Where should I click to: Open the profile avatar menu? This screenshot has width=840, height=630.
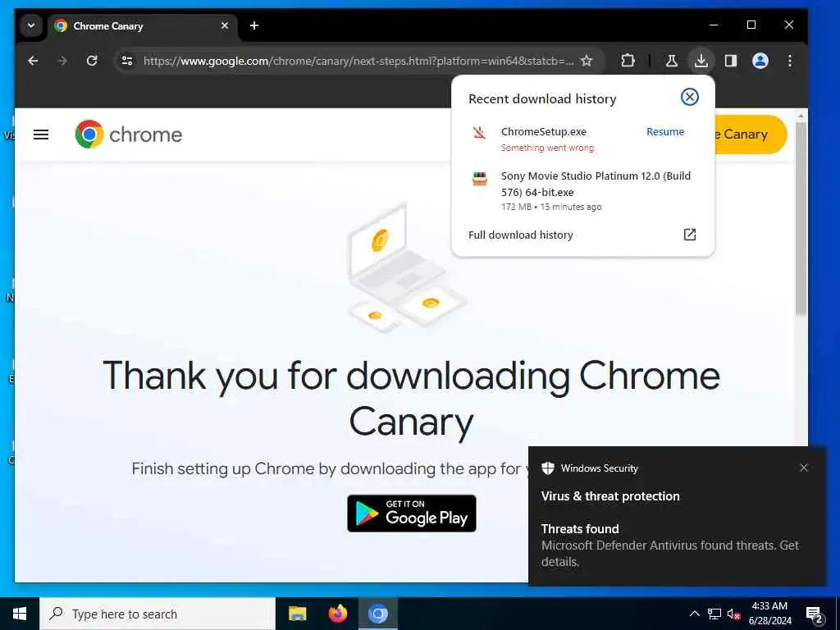[x=760, y=61]
